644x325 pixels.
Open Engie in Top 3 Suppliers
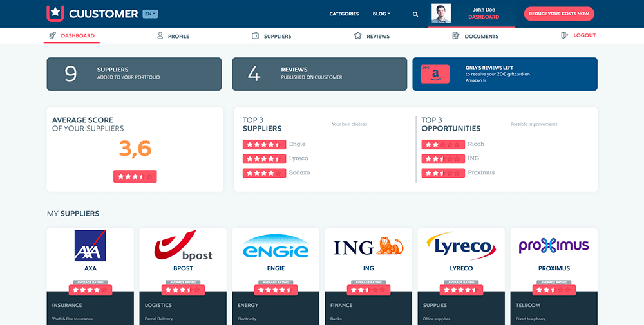297,144
